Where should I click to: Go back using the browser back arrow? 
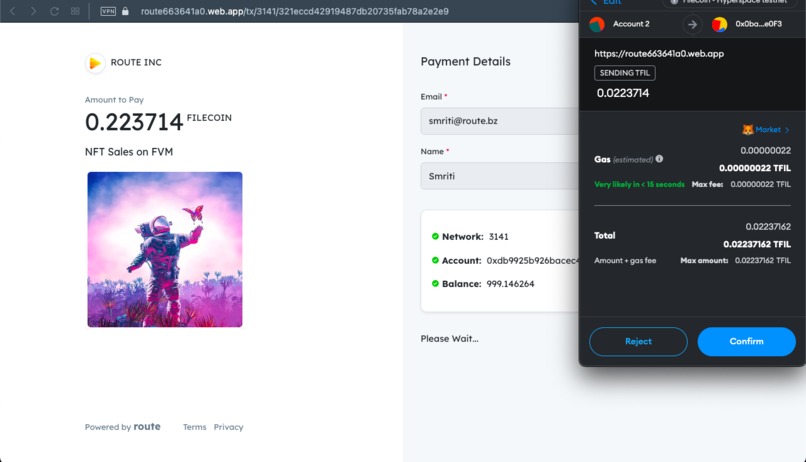point(12,11)
